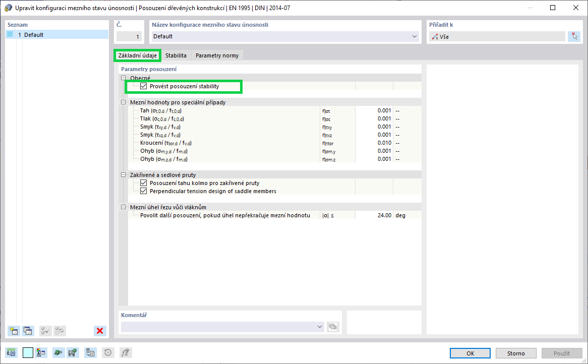Edit the Tlak limit value 0.001
This screenshot has height=364, width=588.
pos(374,119)
